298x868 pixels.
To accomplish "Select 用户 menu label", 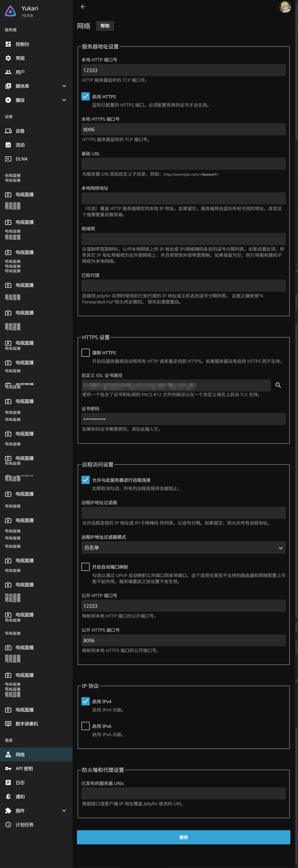I will [x=20, y=72].
